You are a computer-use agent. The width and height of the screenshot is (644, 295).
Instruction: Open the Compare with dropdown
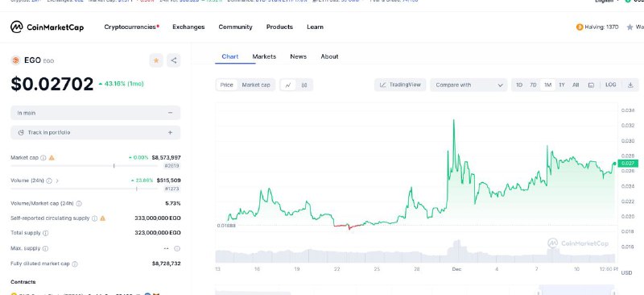[x=469, y=85]
